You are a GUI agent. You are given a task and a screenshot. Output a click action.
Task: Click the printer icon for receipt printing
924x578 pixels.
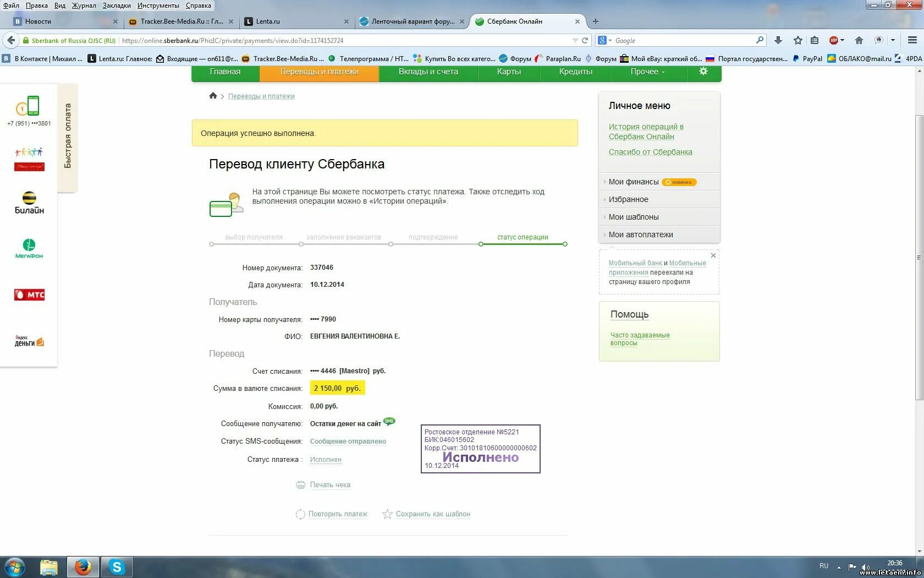(300, 485)
